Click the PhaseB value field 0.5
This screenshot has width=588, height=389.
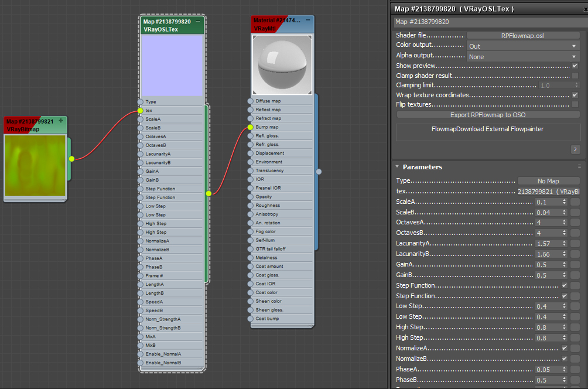pyautogui.click(x=548, y=380)
